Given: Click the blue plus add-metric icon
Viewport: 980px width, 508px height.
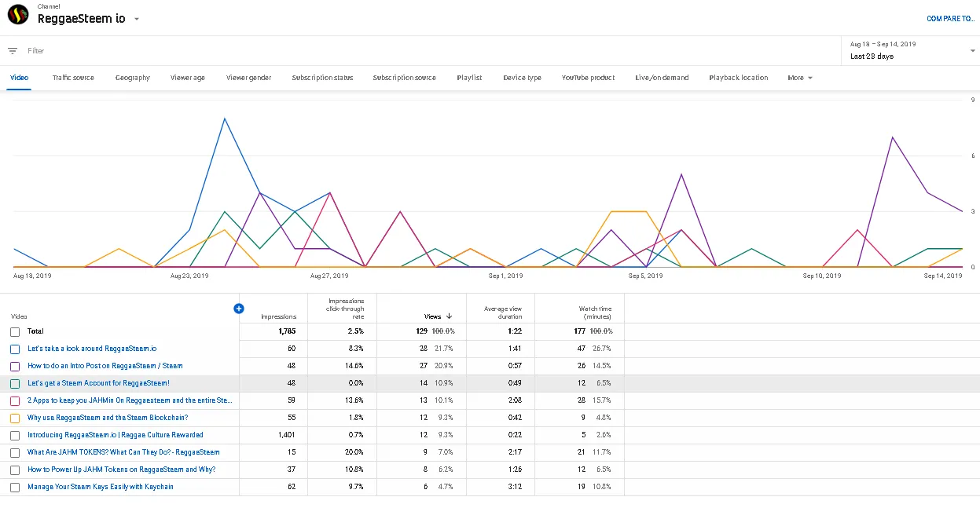Looking at the screenshot, I should coord(239,309).
